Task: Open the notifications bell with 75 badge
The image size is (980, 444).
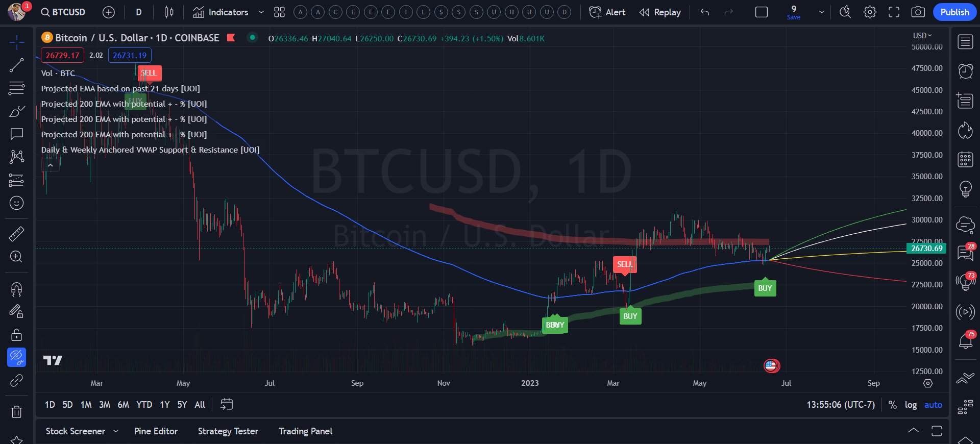Action: [965, 340]
